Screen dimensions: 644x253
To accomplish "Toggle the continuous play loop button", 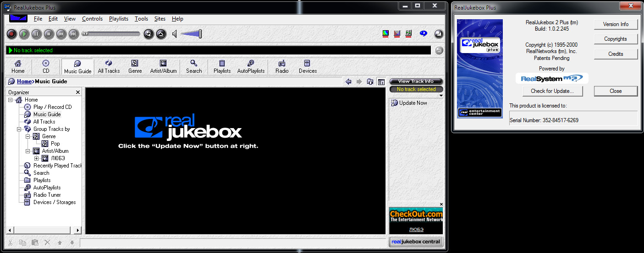I will (x=149, y=34).
